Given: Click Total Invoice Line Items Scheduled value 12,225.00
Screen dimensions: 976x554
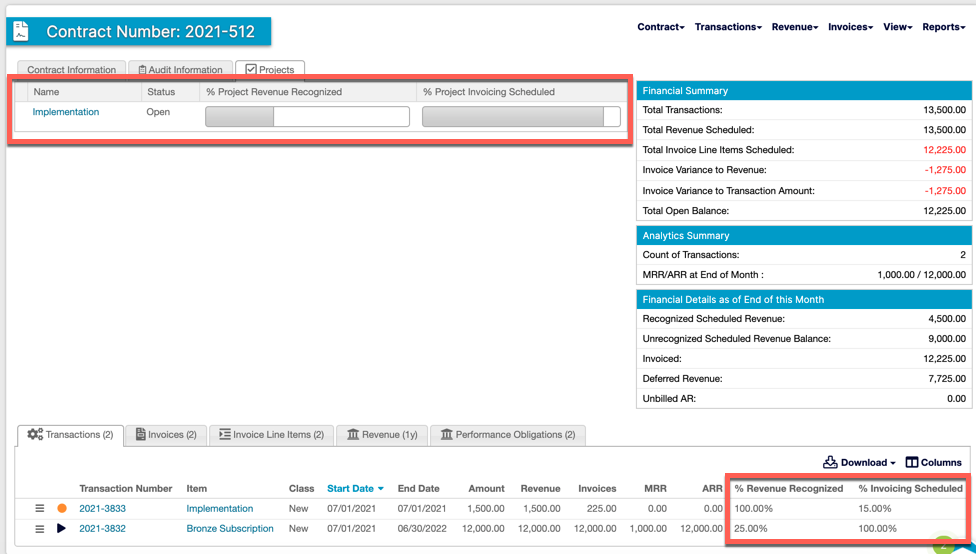Looking at the screenshot, I should (945, 150).
